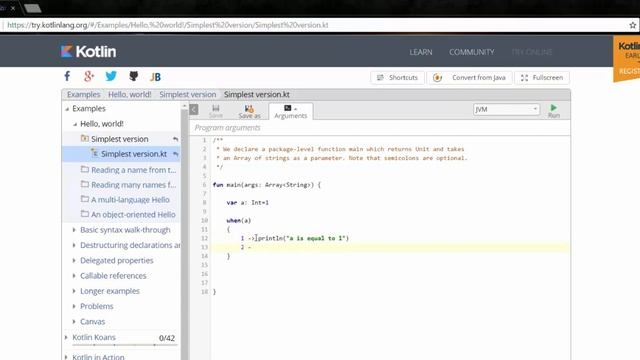640x360 pixels.
Task: Expand Destructuring declarations node
Action: click(74, 245)
